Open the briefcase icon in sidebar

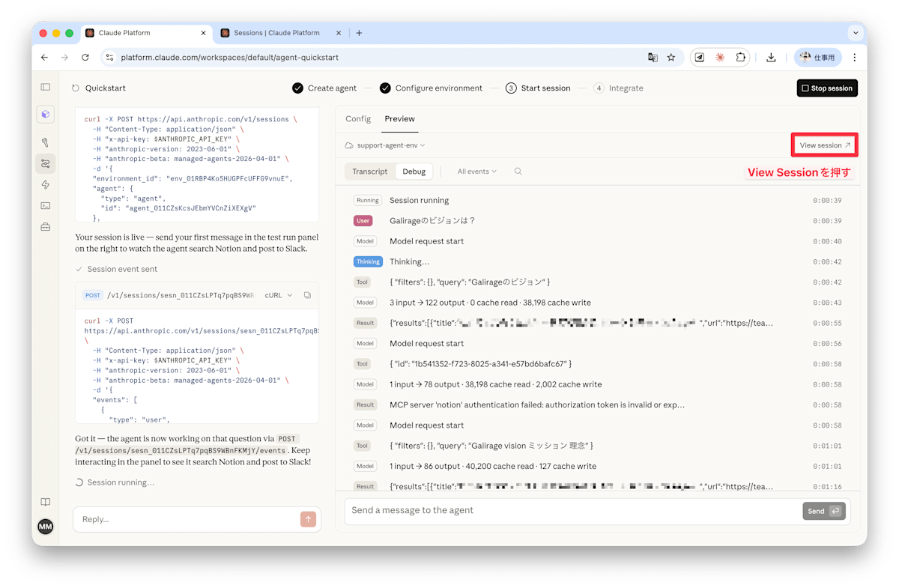click(46, 226)
